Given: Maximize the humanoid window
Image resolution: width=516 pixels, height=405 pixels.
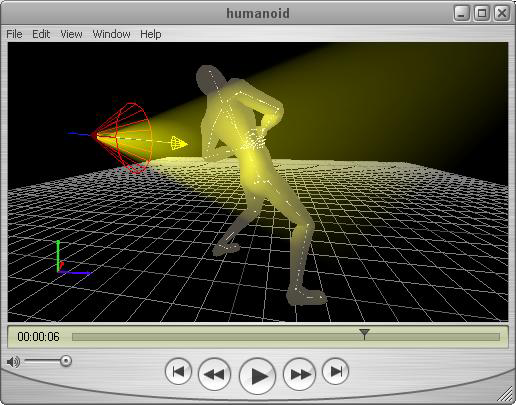Looking at the screenshot, I should click(482, 13).
